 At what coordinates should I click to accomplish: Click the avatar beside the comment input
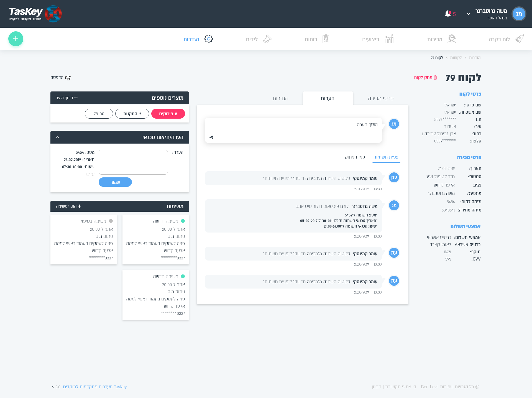(394, 124)
